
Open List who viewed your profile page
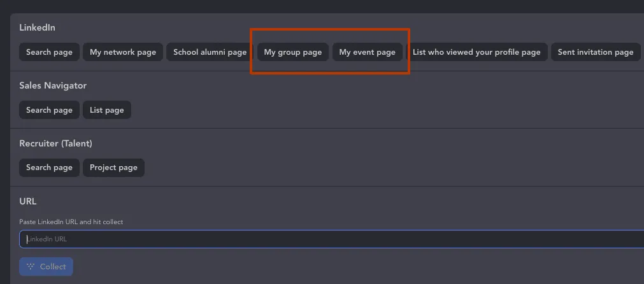(476, 52)
